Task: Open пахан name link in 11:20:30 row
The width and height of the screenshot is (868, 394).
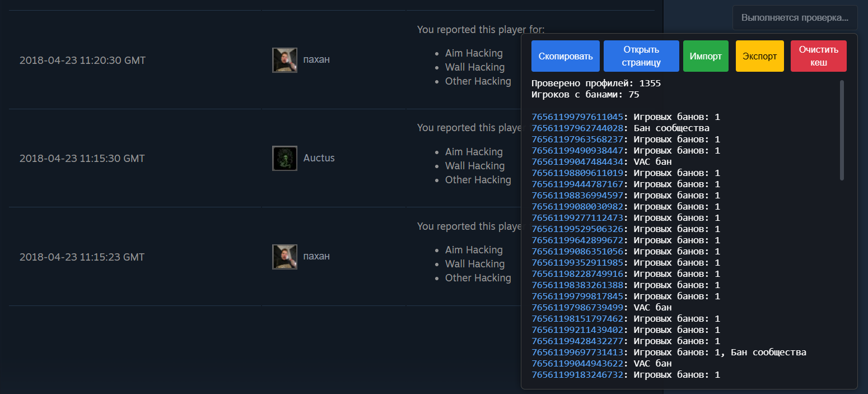Action: pos(316,59)
